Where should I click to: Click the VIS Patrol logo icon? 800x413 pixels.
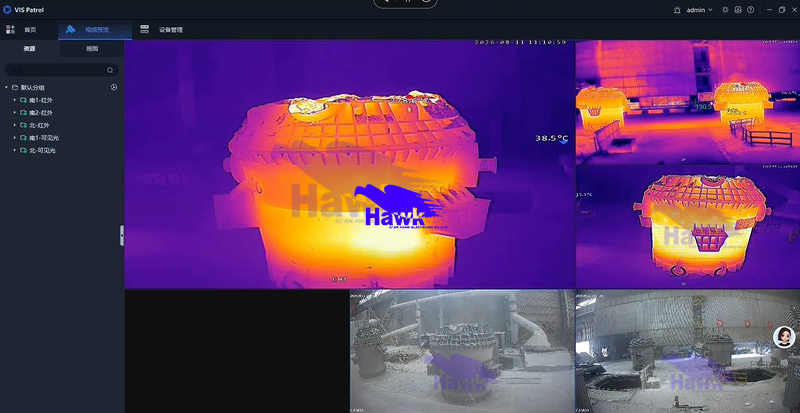click(x=7, y=9)
